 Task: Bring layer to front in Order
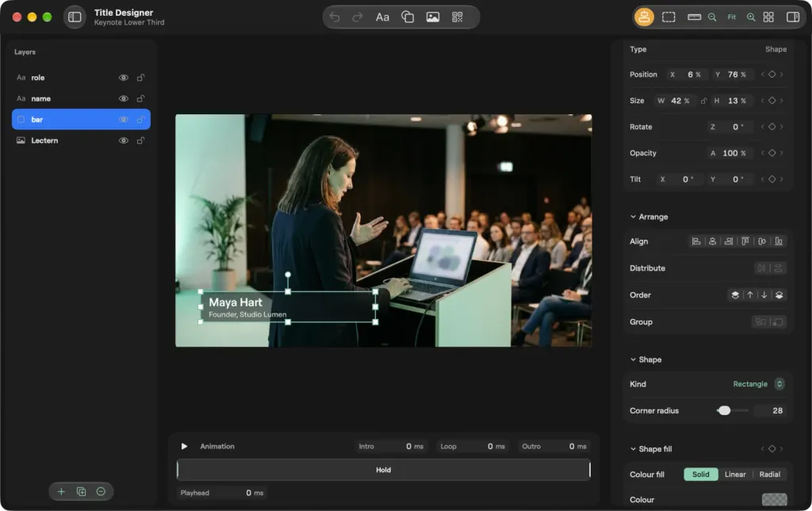[735, 295]
